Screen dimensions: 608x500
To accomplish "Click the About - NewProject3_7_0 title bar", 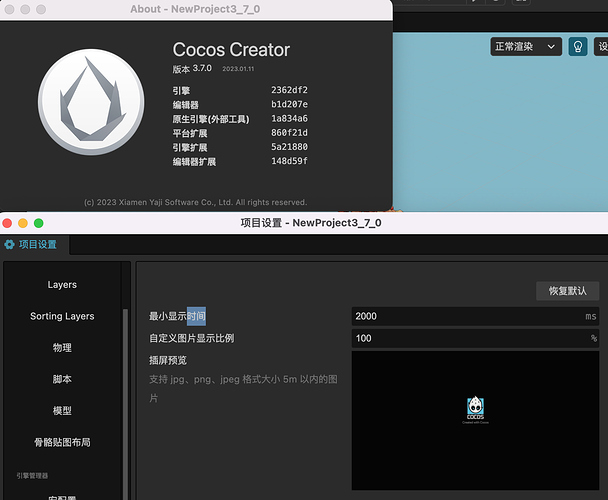I will point(195,9).
